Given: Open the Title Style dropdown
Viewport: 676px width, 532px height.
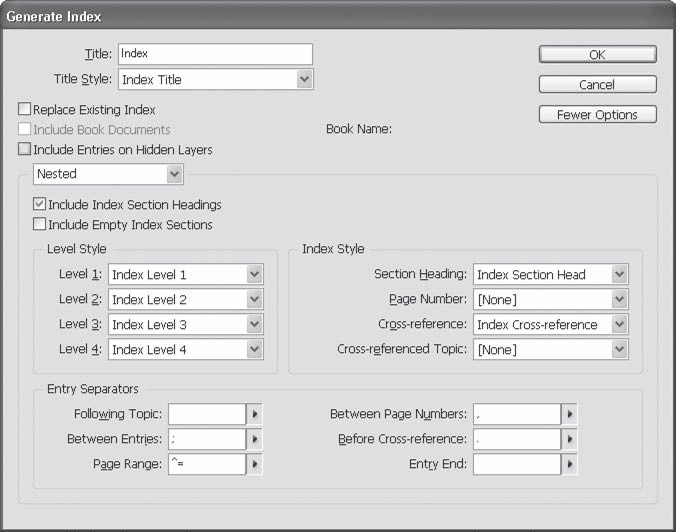Looking at the screenshot, I should [304, 80].
